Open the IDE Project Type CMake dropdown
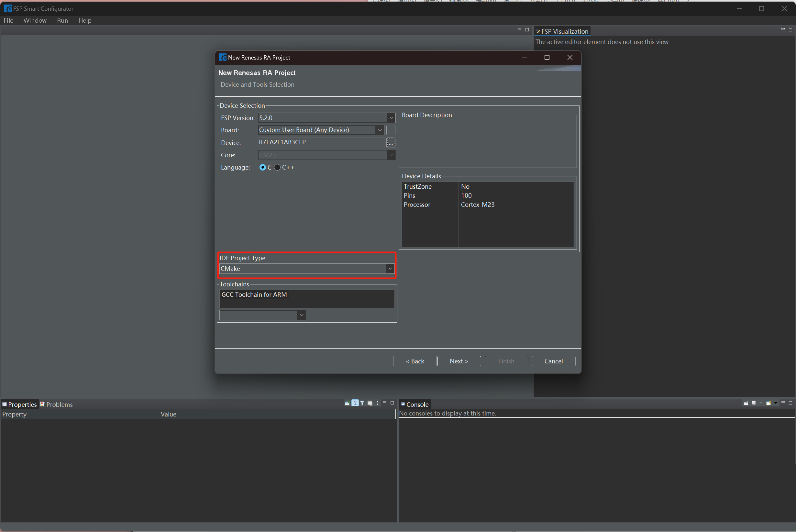The width and height of the screenshot is (796, 532). pyautogui.click(x=390, y=269)
